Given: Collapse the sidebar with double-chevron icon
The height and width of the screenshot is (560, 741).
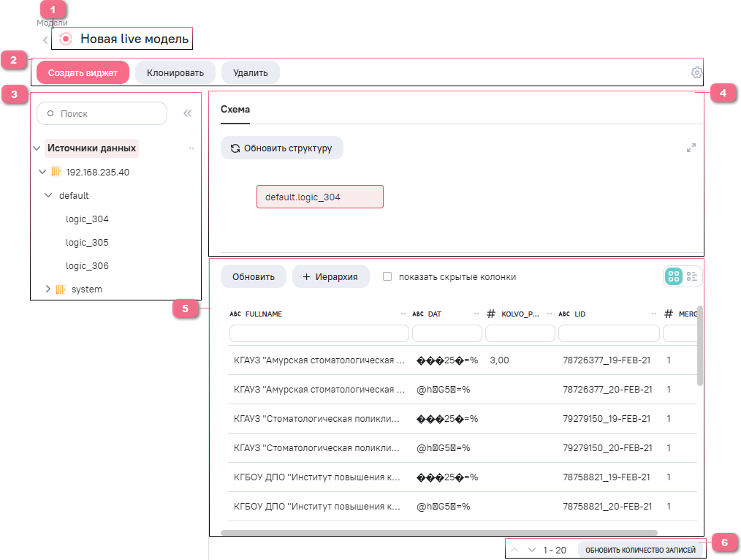Looking at the screenshot, I should (188, 113).
